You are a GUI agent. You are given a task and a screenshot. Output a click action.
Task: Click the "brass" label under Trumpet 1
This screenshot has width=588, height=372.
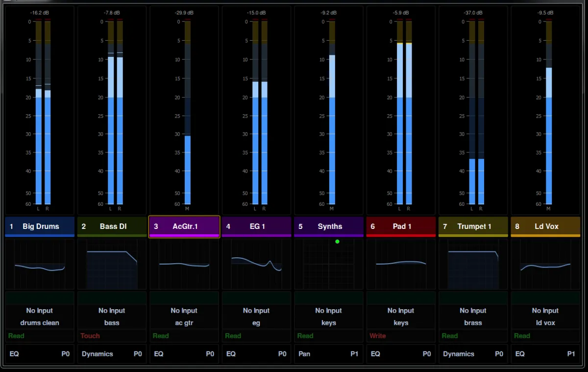473,323
